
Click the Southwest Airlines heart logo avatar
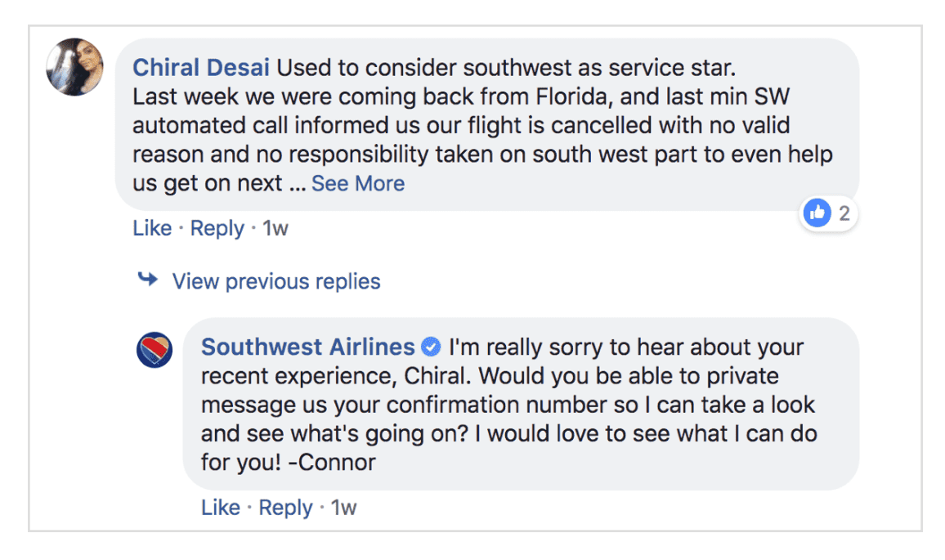click(154, 351)
